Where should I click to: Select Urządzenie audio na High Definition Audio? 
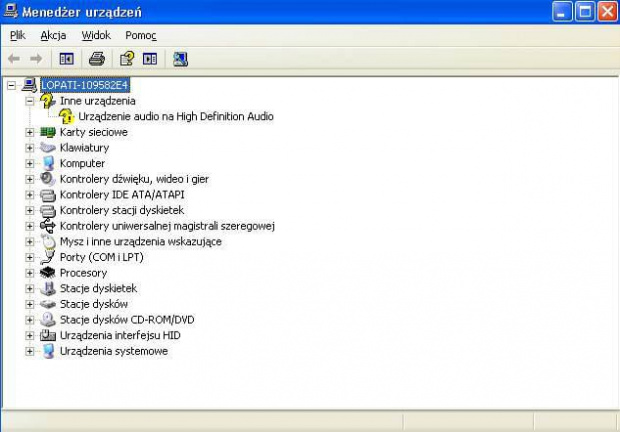click(175, 117)
